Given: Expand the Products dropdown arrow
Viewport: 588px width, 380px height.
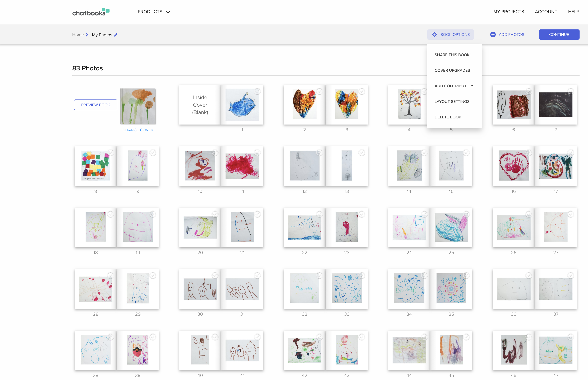Looking at the screenshot, I should [x=168, y=12].
